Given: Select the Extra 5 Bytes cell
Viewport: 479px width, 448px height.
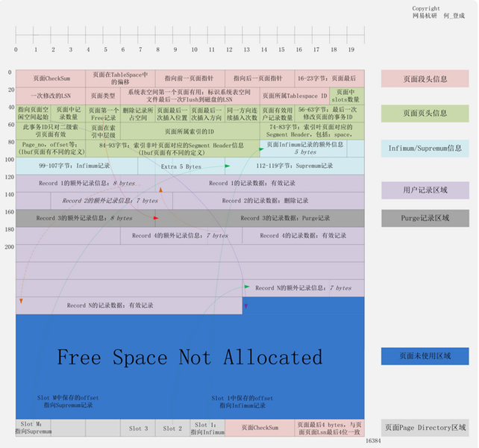Looking at the screenshot, I should [181, 166].
